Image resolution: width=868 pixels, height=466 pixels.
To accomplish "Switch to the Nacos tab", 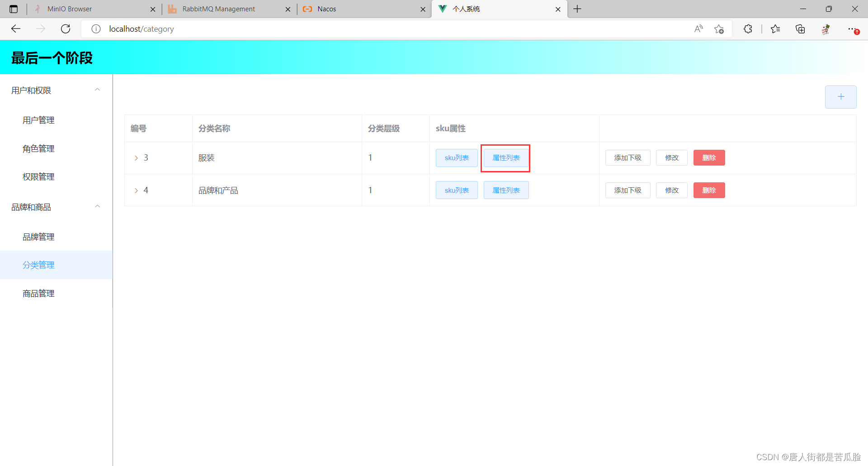I will pyautogui.click(x=364, y=9).
